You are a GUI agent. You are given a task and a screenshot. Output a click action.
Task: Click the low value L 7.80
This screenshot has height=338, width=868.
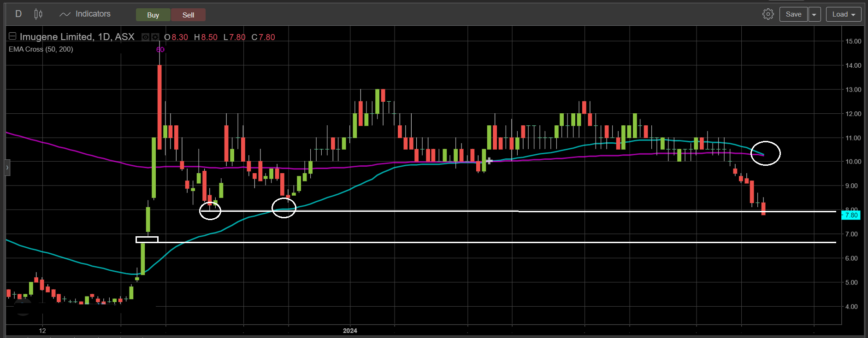point(234,37)
